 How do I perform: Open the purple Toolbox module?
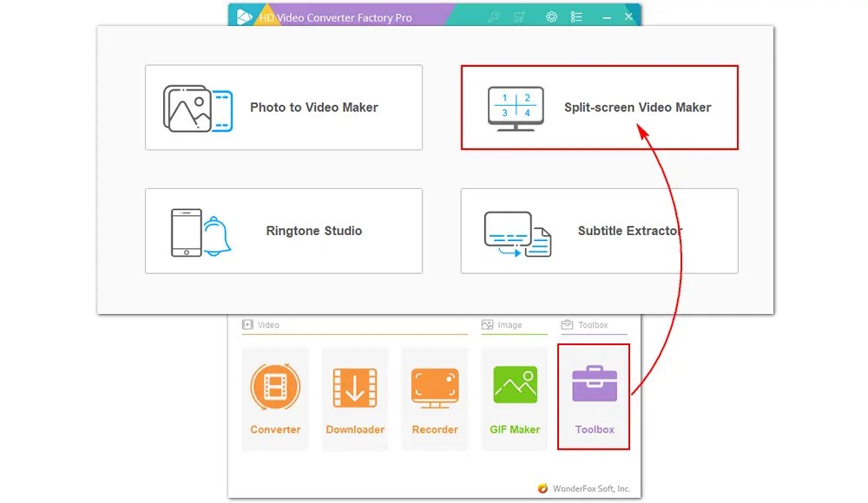594,396
